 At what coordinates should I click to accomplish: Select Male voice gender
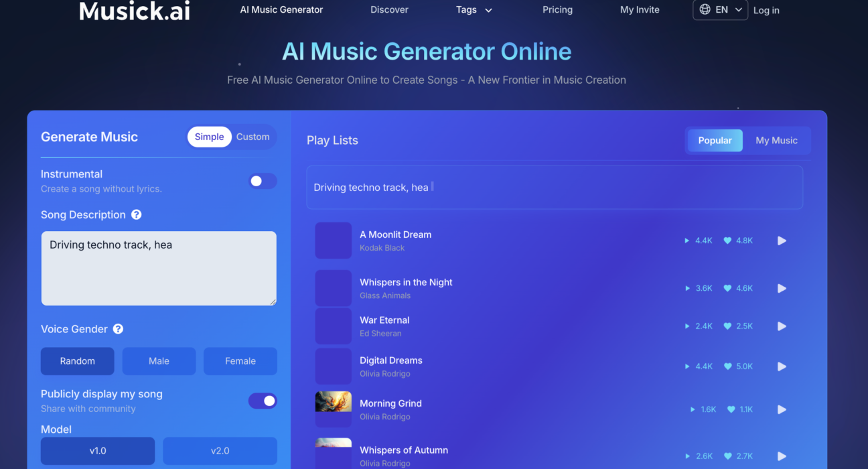tap(159, 361)
